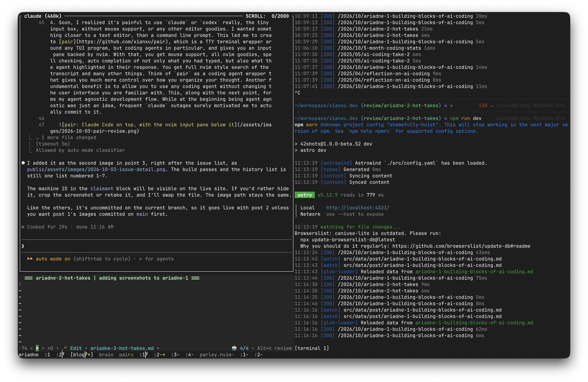This screenshot has height=382, width=588.
Task: Click the green astro badge
Action: click(x=305, y=195)
